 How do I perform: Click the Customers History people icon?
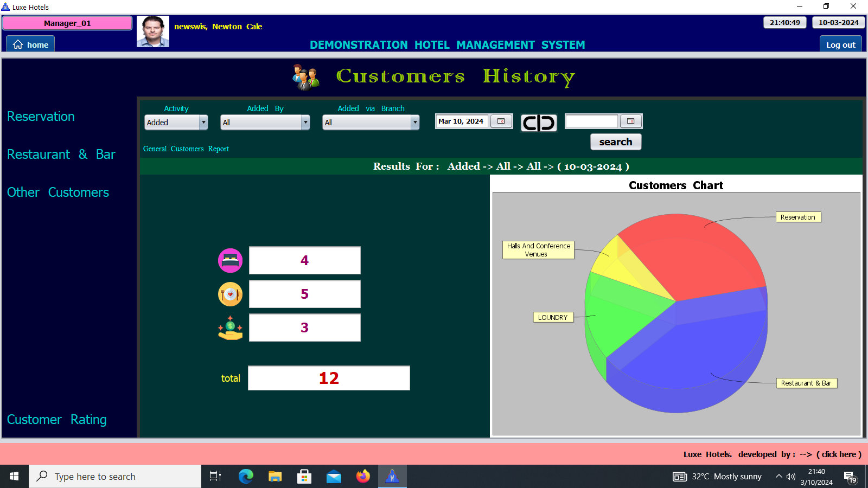click(306, 77)
